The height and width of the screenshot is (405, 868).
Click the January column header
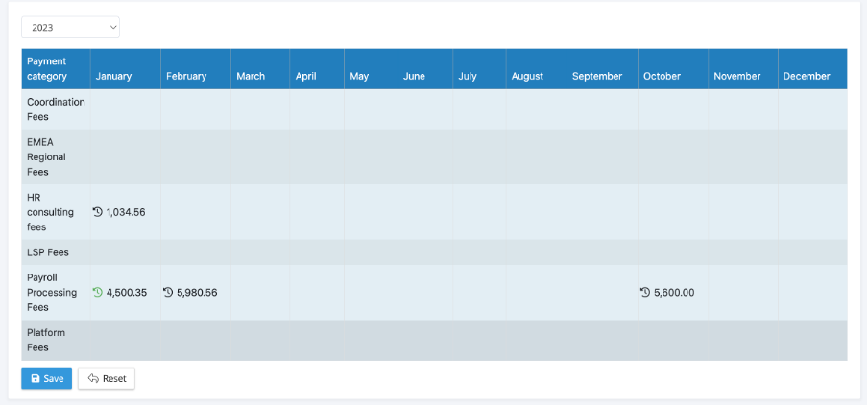click(126, 68)
